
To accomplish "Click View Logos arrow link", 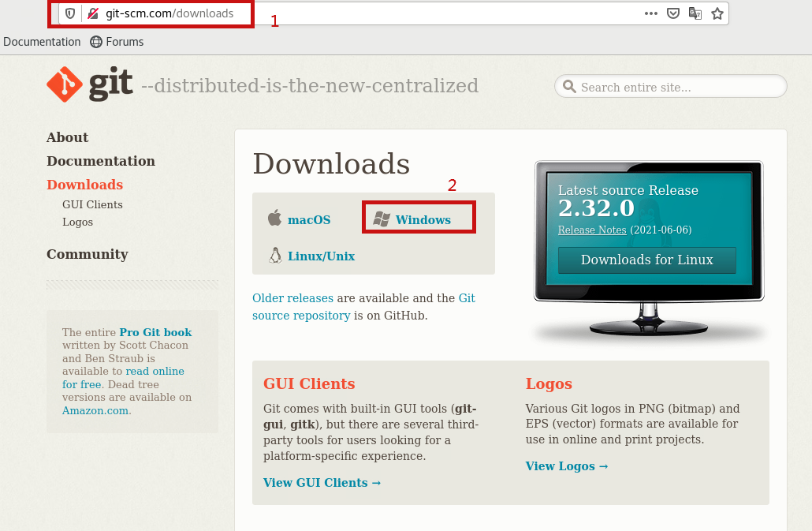I will pyautogui.click(x=567, y=466).
